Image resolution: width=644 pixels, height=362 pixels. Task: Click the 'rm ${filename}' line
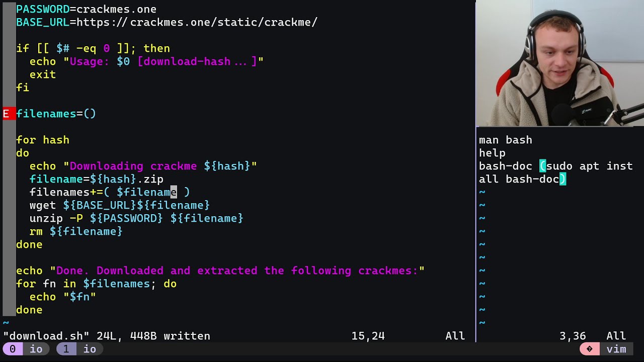tap(76, 231)
